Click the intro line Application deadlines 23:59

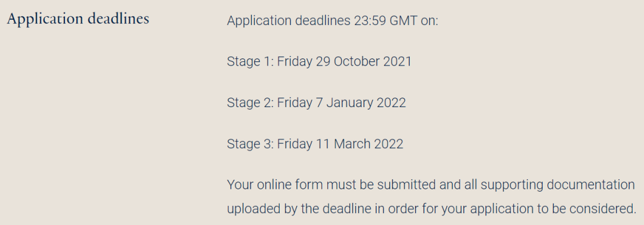pyautogui.click(x=333, y=20)
